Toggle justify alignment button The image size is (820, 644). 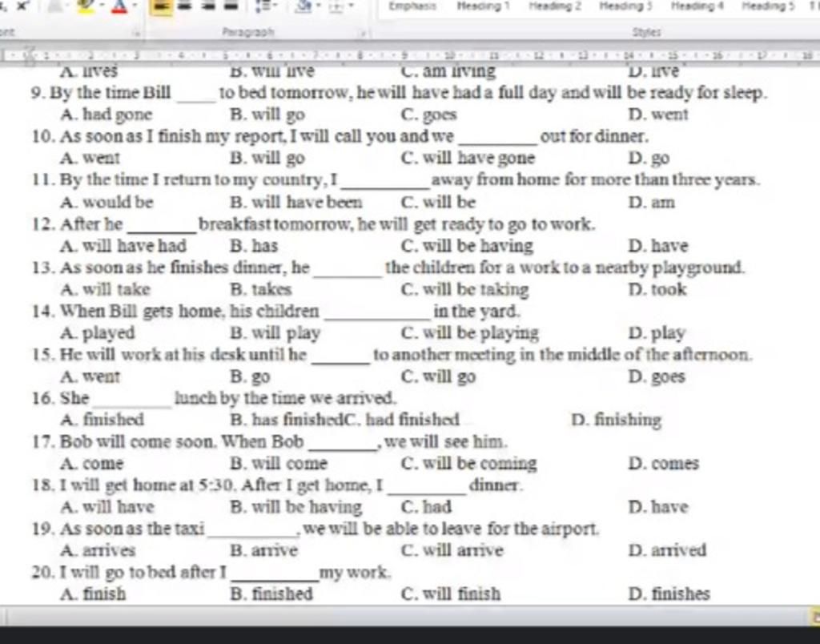pyautogui.click(x=231, y=6)
